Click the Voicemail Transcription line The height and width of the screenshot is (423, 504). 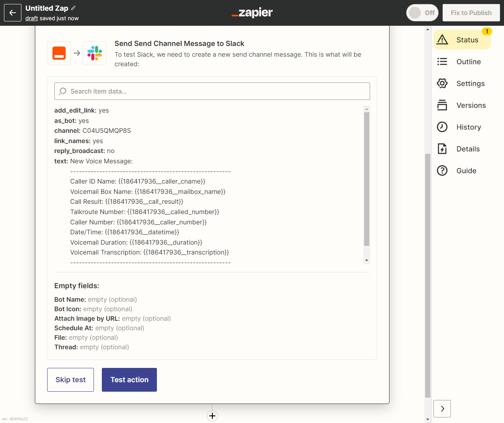pyautogui.click(x=150, y=253)
